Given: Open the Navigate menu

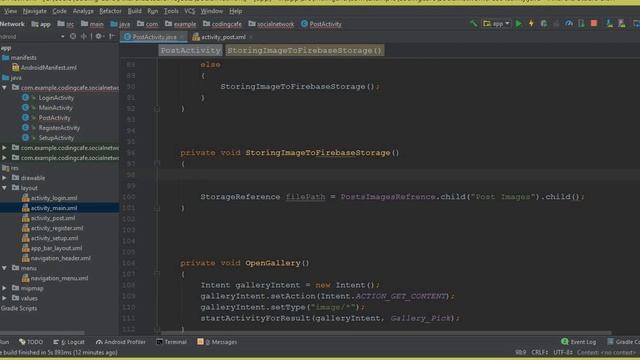Looking at the screenshot, I should tap(34, 11).
